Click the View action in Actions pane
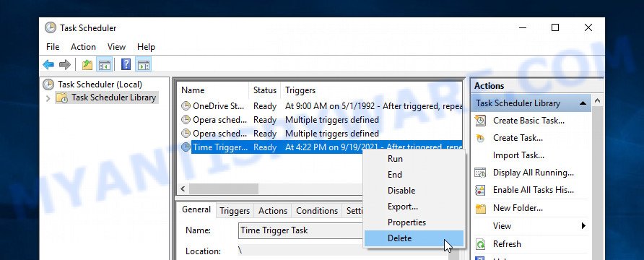 pyautogui.click(x=502, y=226)
